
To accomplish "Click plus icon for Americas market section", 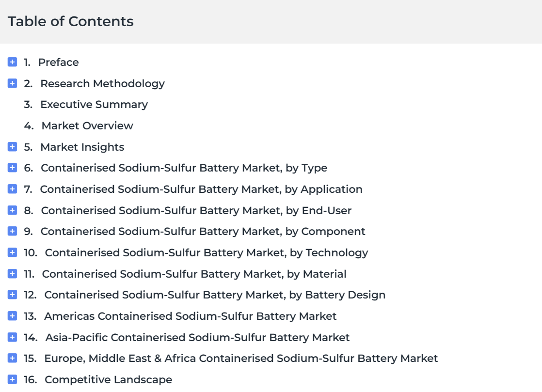I will click(x=12, y=316).
